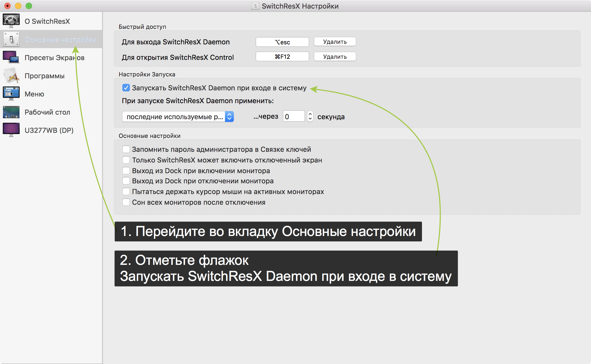Open the последние используемые р... dropdown

[178, 117]
